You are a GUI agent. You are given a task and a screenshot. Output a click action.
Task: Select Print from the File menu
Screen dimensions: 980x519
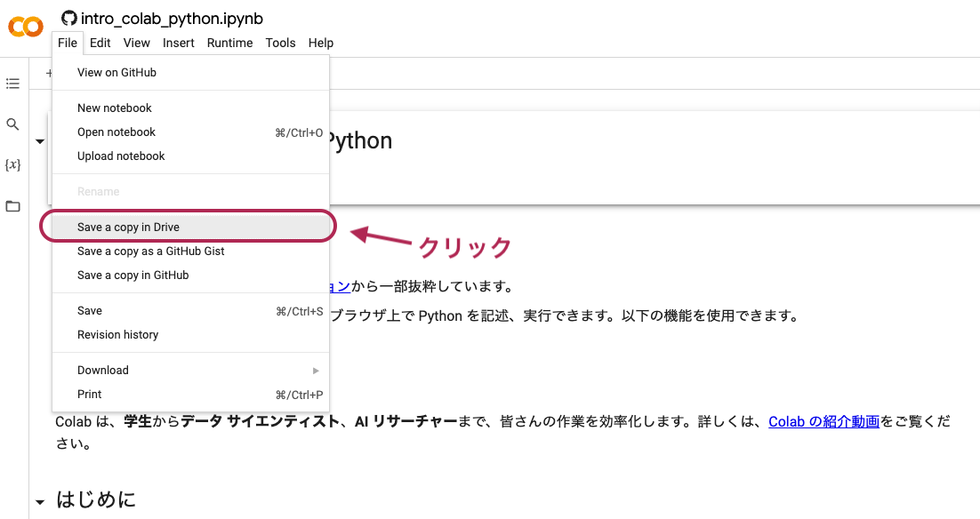click(x=90, y=395)
